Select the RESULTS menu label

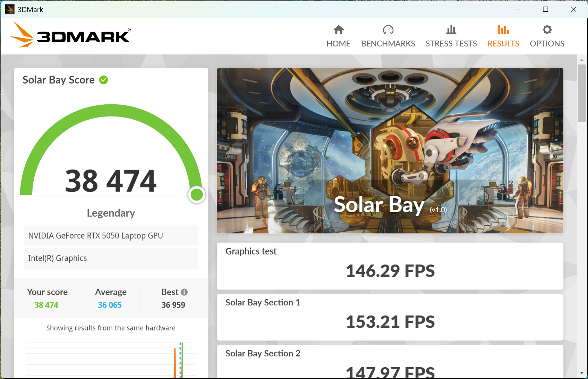point(503,44)
